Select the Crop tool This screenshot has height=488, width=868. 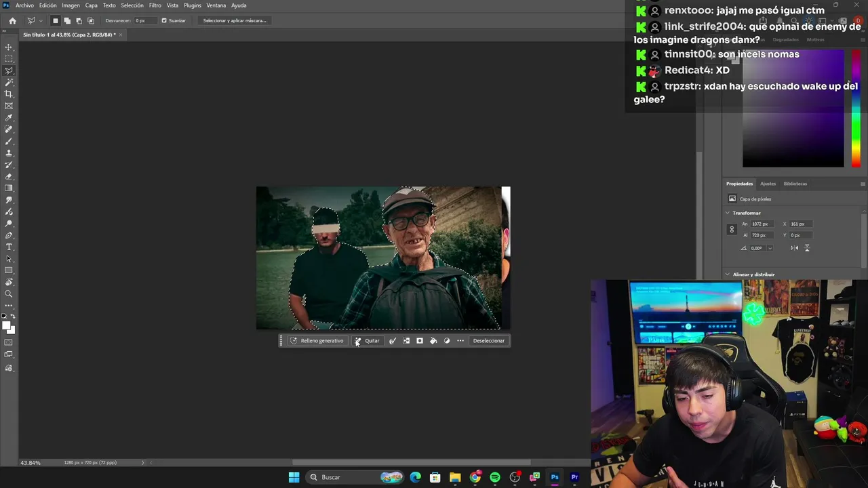pyautogui.click(x=9, y=94)
